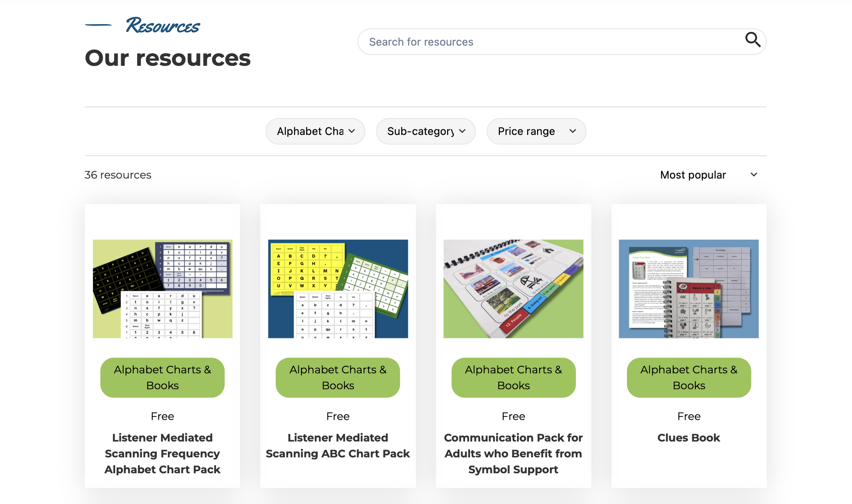Click category tag on Communication Pack card
This screenshot has height=504, width=852.
(513, 377)
